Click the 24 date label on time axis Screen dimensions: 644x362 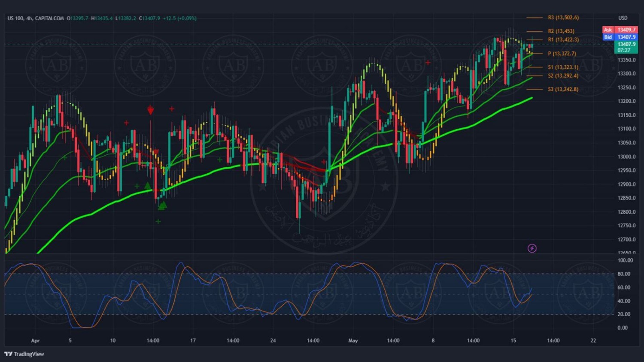(273, 341)
